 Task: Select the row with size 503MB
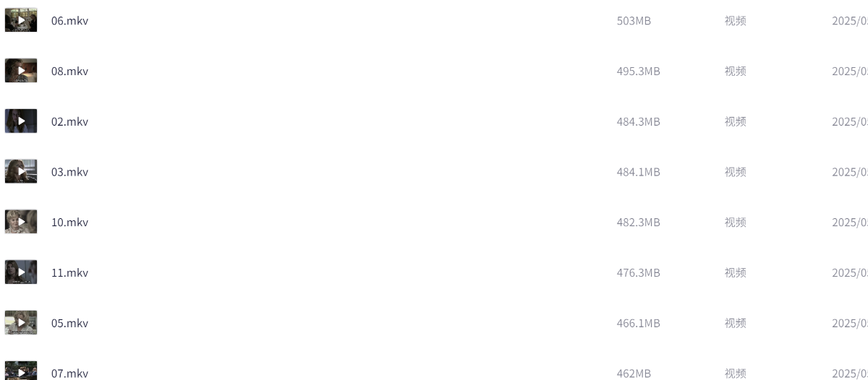[434, 20]
